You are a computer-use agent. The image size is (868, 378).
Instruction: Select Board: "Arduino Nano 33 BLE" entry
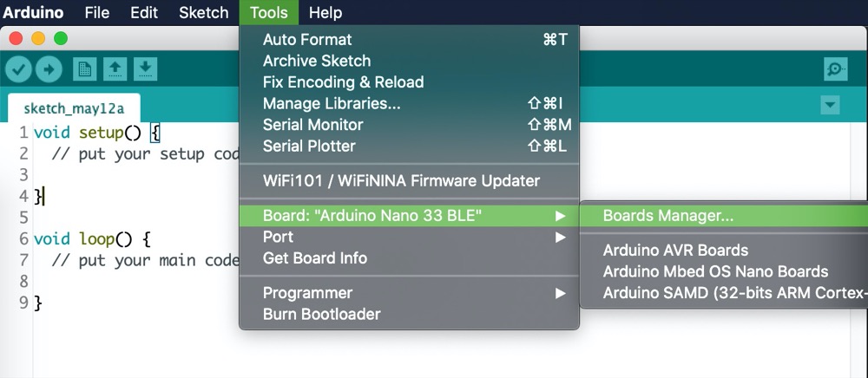click(409, 216)
